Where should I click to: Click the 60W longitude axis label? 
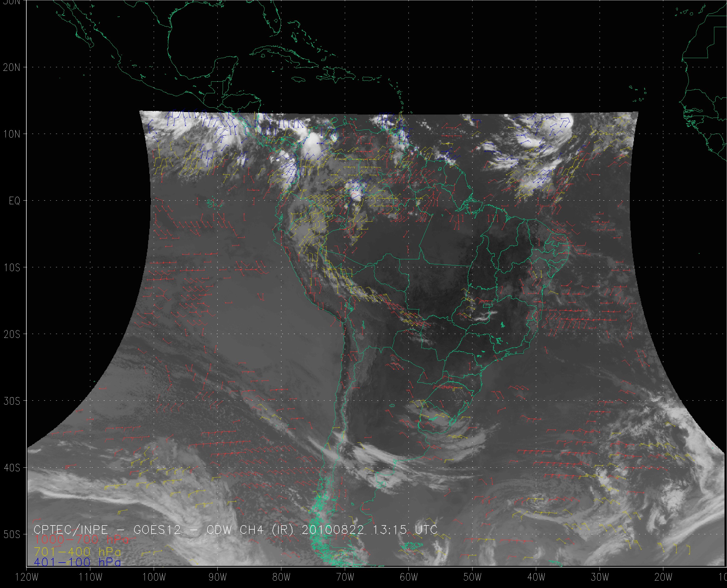(409, 577)
